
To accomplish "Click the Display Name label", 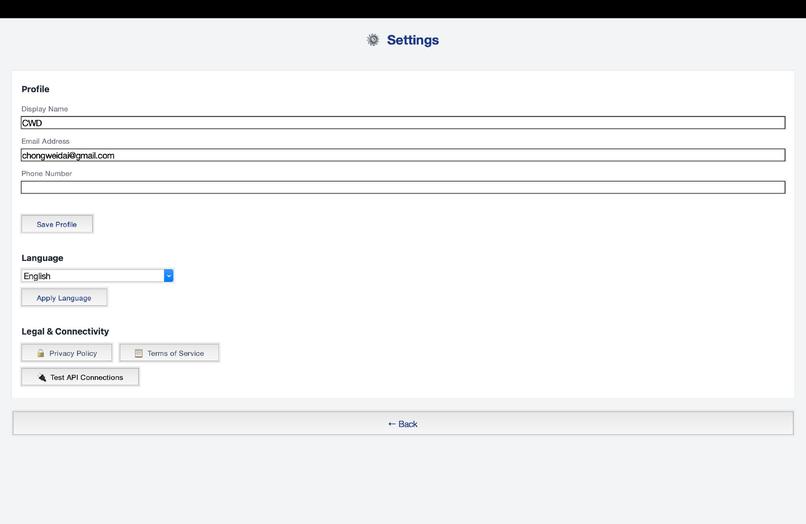I will [45, 109].
